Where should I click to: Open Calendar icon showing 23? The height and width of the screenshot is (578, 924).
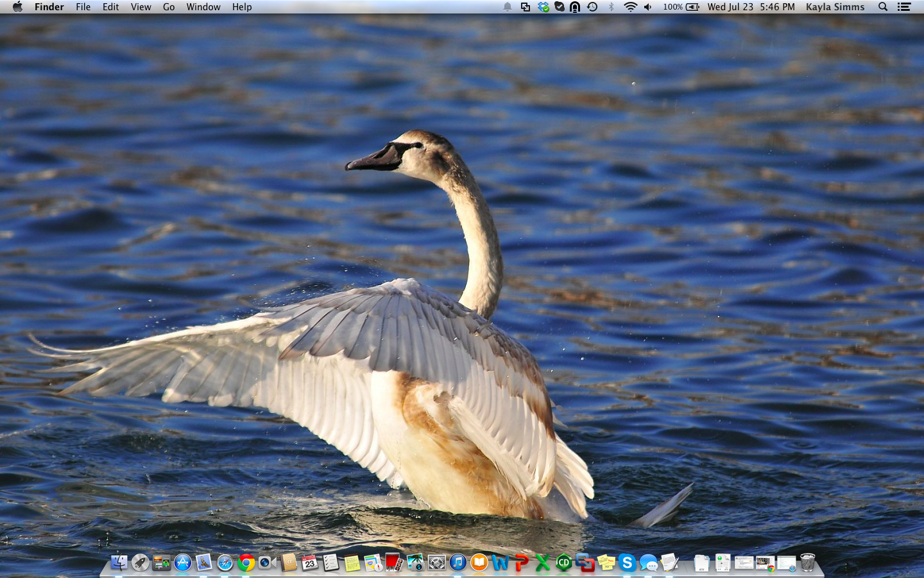(309, 563)
